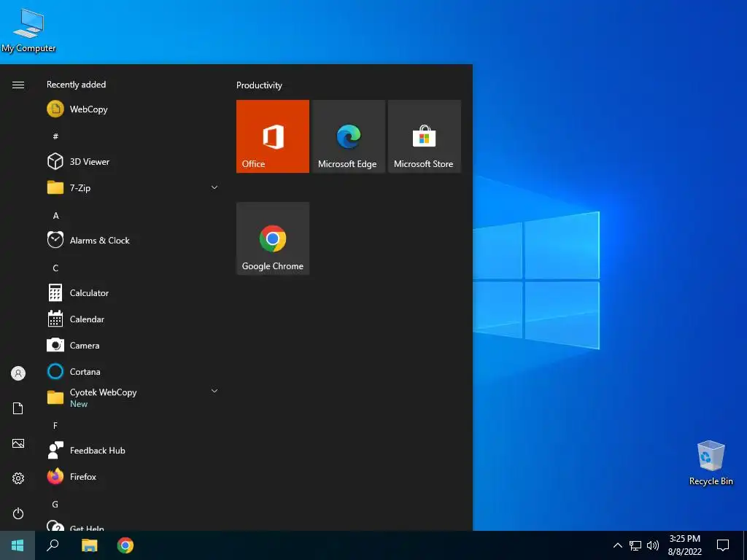
Task: Expand Cyotek WebCopy folder chevron
Action: pos(214,391)
